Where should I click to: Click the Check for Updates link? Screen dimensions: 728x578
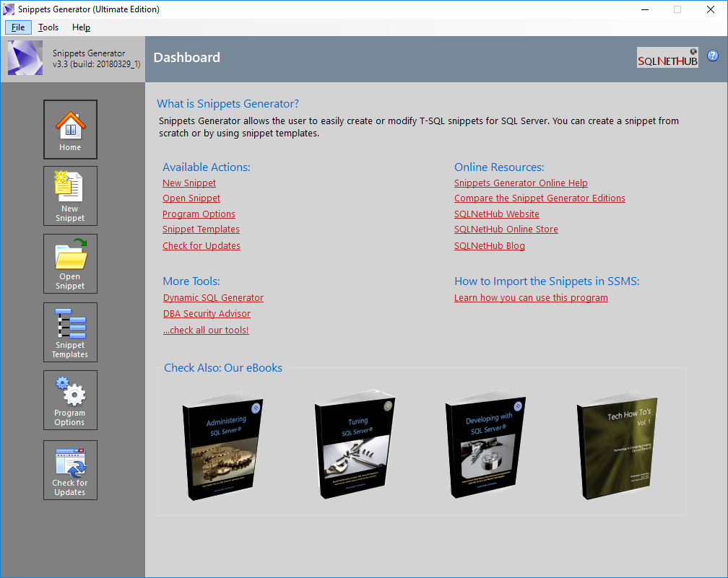(x=201, y=246)
